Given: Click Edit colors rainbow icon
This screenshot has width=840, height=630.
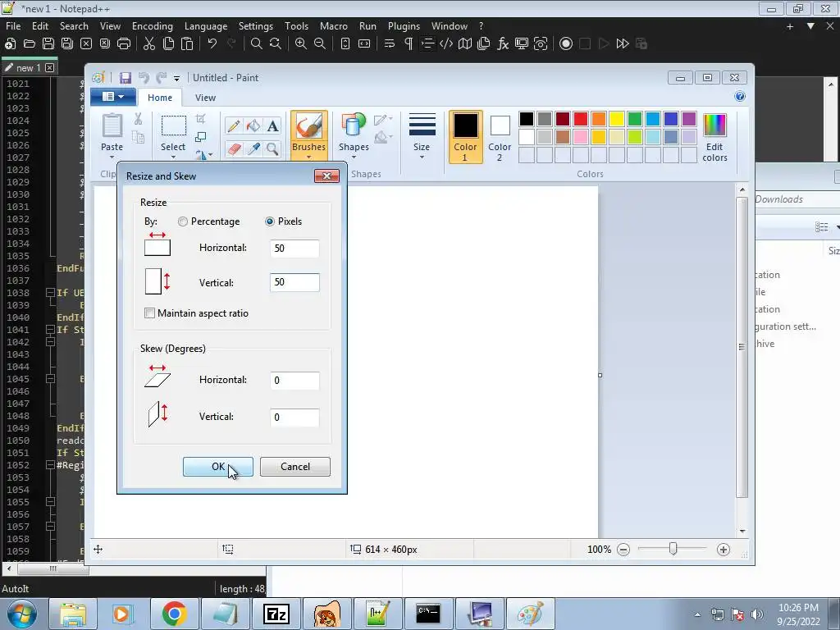Looking at the screenshot, I should 714,126.
